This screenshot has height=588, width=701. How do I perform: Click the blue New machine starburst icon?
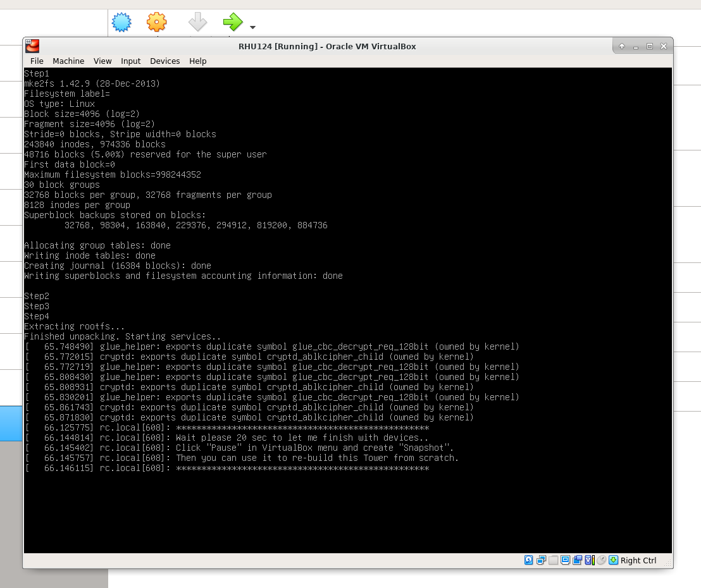pyautogui.click(x=121, y=22)
